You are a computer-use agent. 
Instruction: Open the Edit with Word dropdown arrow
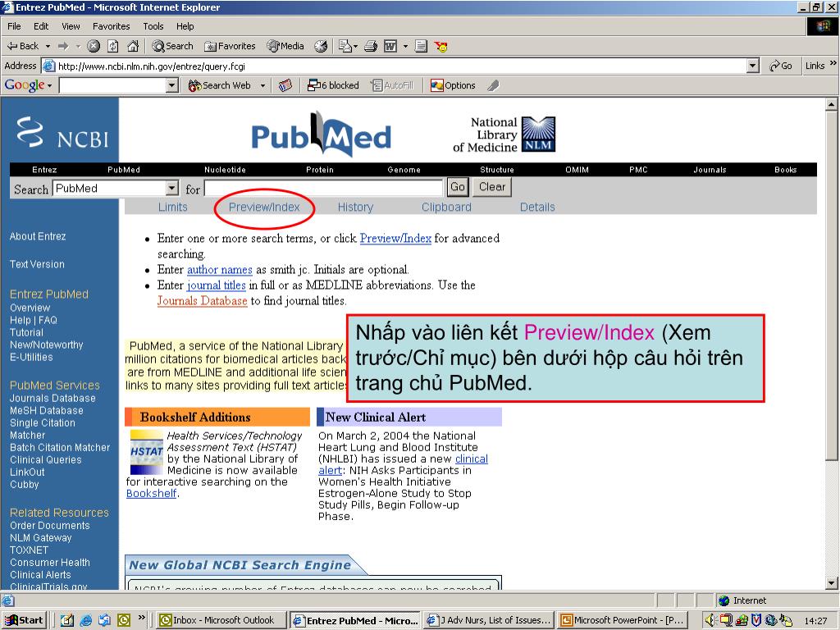click(405, 47)
